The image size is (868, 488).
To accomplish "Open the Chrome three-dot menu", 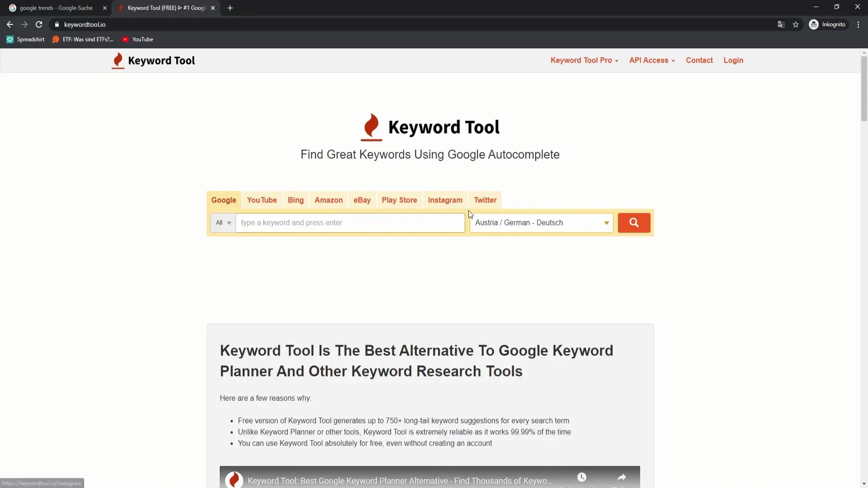I will coord(858,24).
